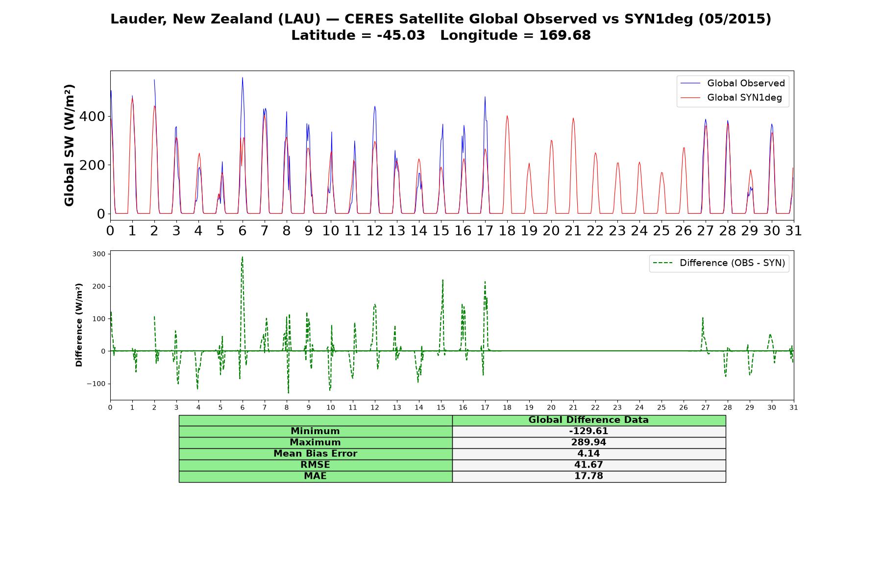The image size is (882, 588).
Task: Click the 400 tick on upper y-axis
Action: point(93,117)
